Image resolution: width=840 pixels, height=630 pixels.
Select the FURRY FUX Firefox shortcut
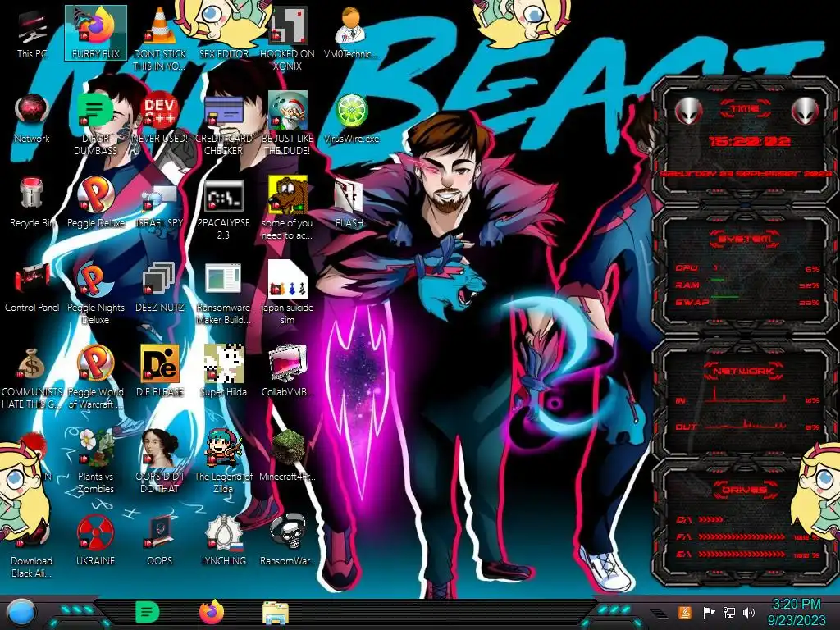[96, 33]
